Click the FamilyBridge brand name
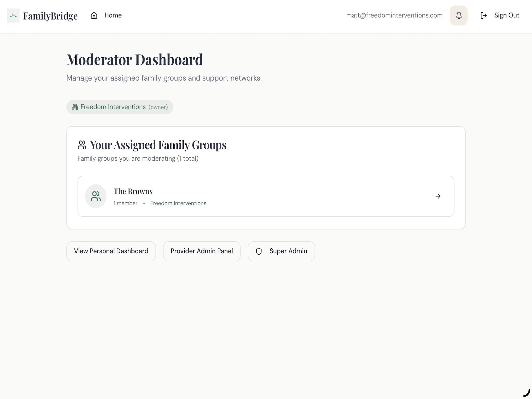Viewport: 532px width, 399px height. coord(50,16)
